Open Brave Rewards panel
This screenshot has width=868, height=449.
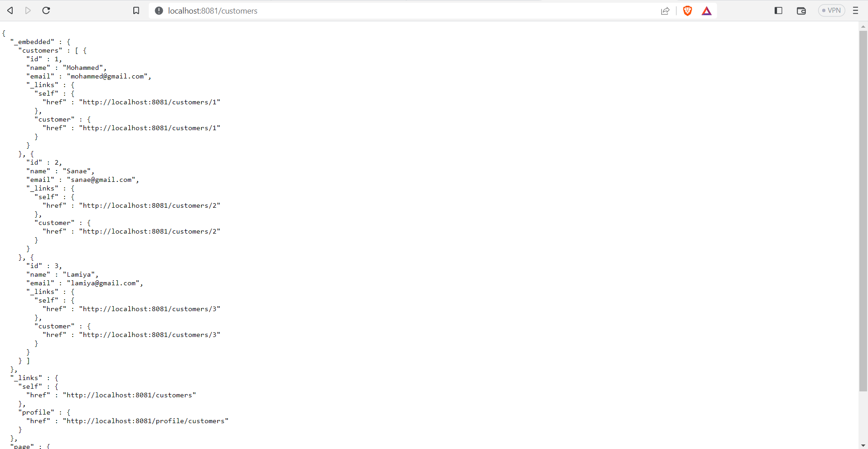coord(706,10)
